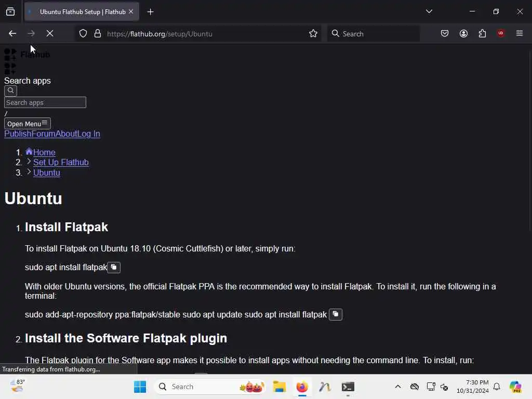Switch to Firefox in the taskbar
This screenshot has height=399, width=532.
tap(302, 387)
